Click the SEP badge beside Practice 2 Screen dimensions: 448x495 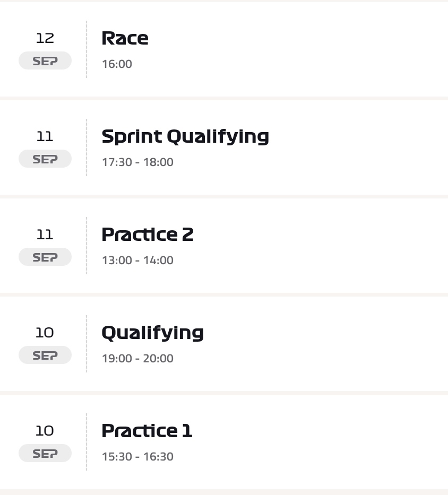point(45,257)
